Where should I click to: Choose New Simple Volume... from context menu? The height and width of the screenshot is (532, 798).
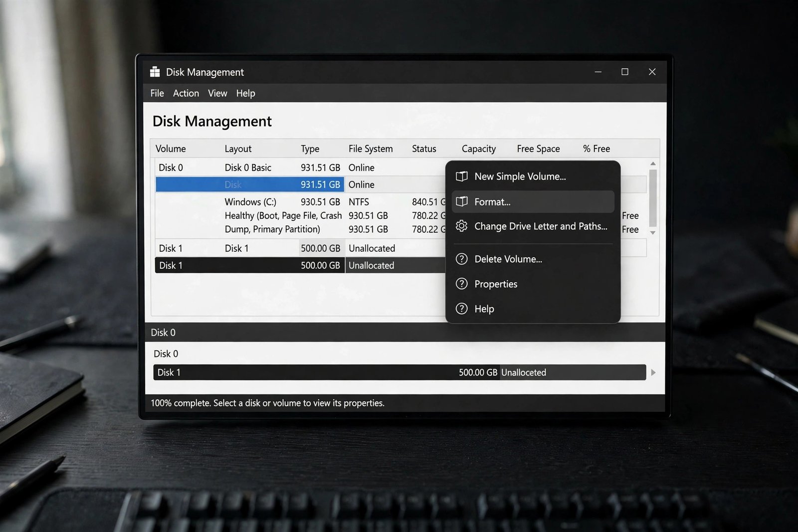(x=533, y=177)
